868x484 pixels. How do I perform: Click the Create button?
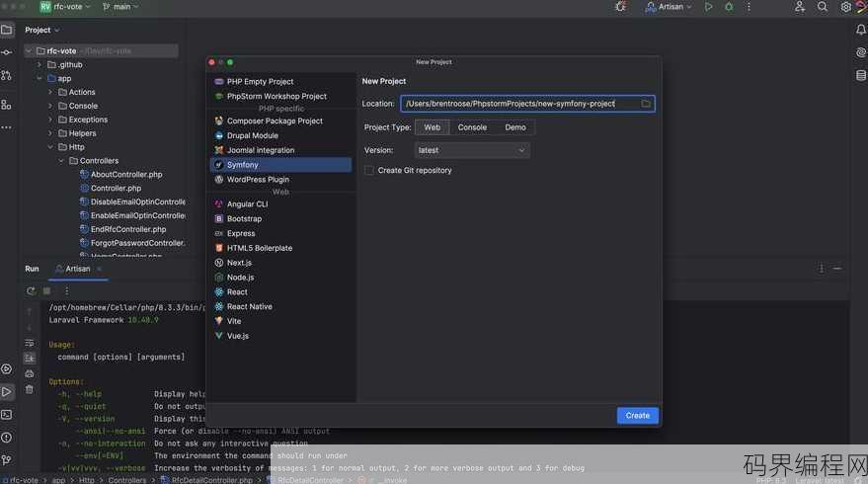click(x=637, y=416)
